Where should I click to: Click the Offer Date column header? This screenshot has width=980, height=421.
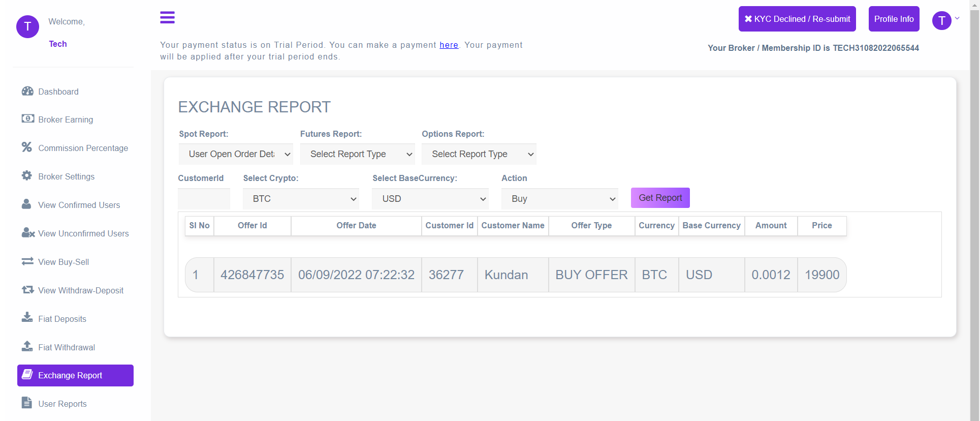[356, 226]
